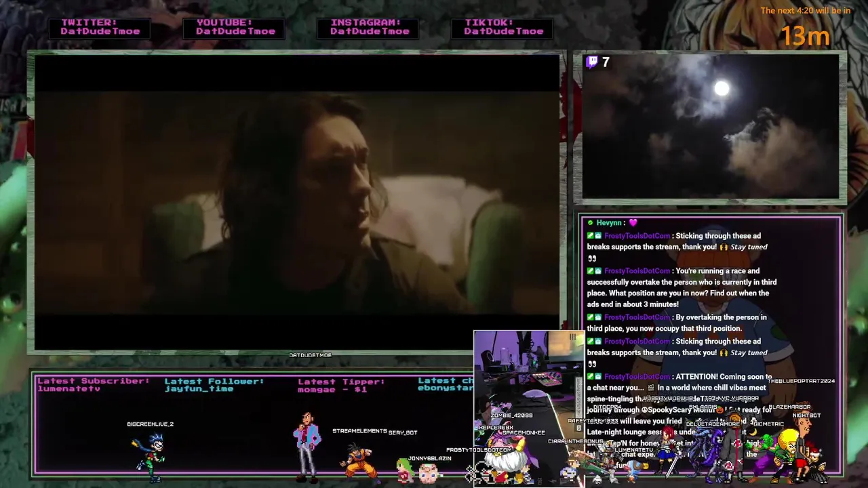Click the TikTok DatDudeTmoe label
The width and height of the screenshot is (868, 488).
[x=503, y=27]
